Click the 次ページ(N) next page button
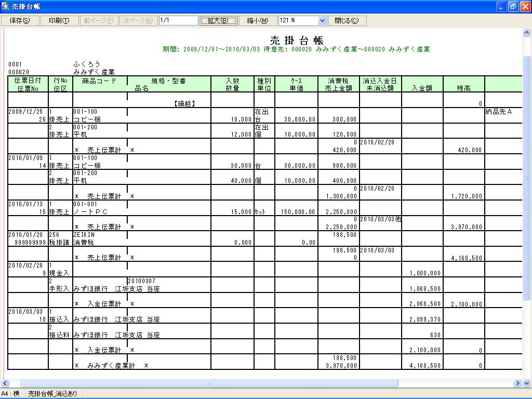Screen dimensions: 532x399 click(x=138, y=21)
